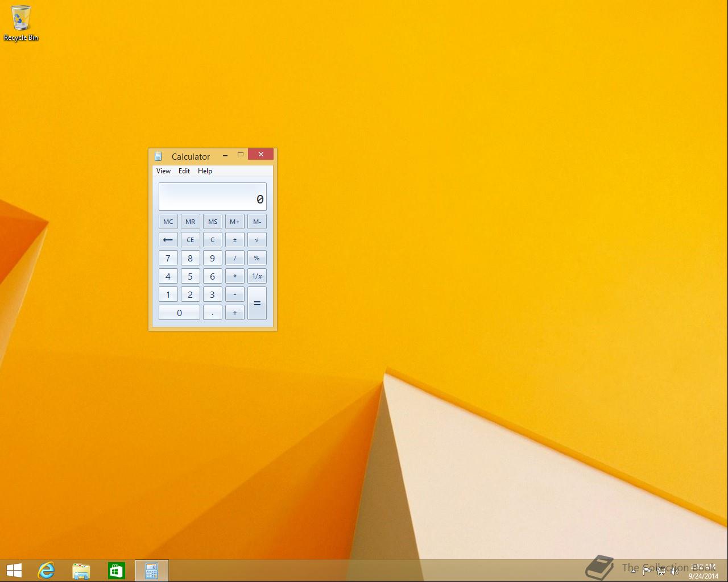Viewport: 728px width, 582px height.
Task: Click the multiply asterisk button
Action: 235,276
